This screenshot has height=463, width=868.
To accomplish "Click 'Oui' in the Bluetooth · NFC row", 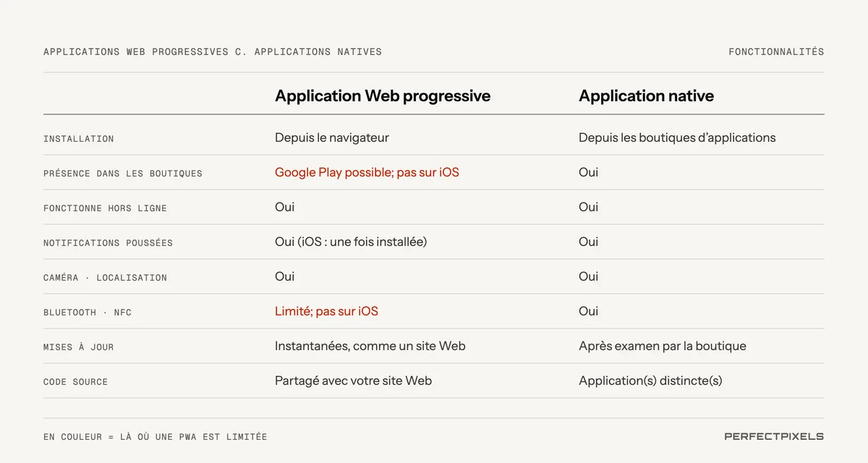I will point(588,311).
